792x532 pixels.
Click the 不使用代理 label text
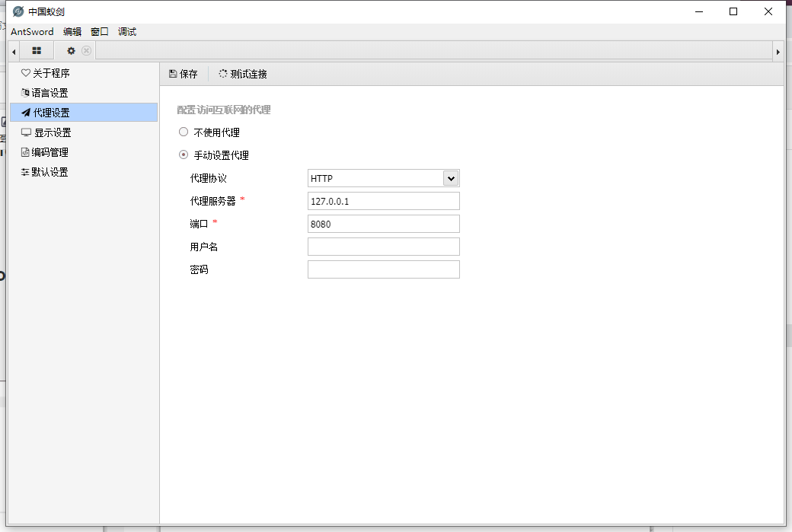click(217, 132)
